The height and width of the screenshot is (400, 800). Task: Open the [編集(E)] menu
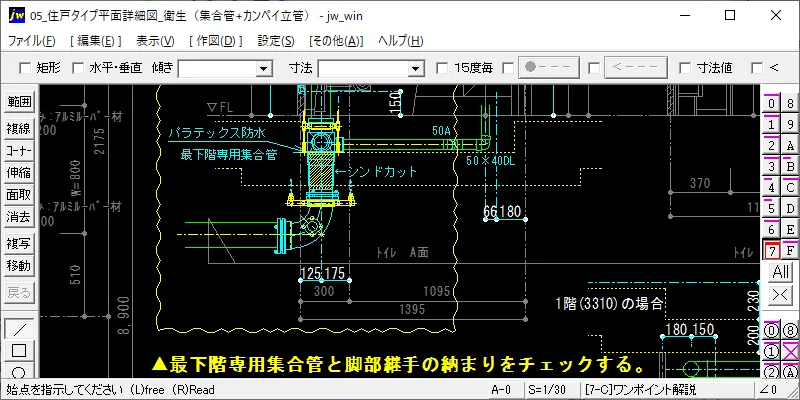96,41
